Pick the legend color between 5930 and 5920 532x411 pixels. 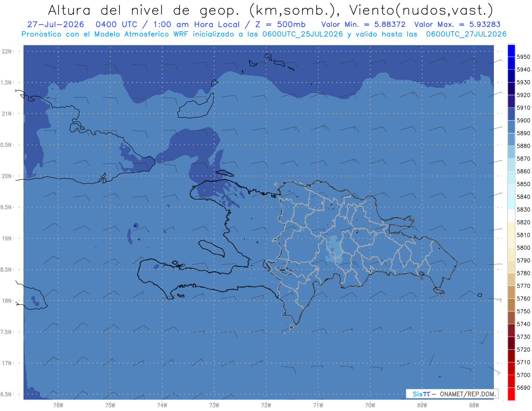511,89
